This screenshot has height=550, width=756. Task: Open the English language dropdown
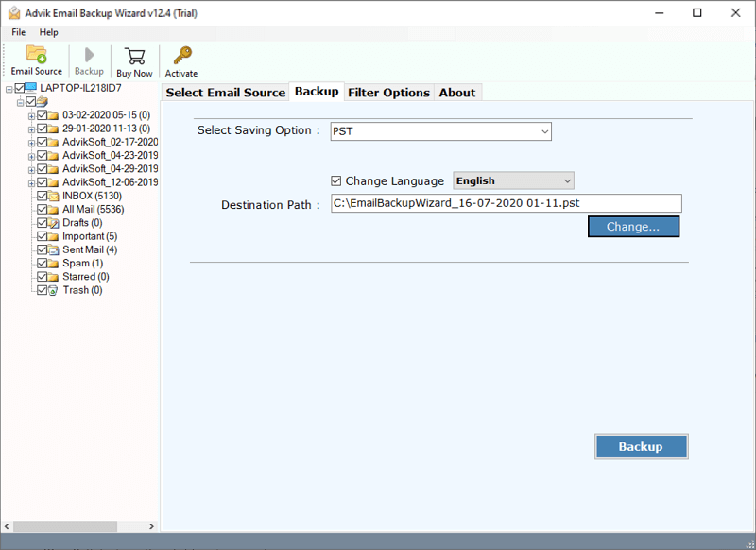[513, 180]
